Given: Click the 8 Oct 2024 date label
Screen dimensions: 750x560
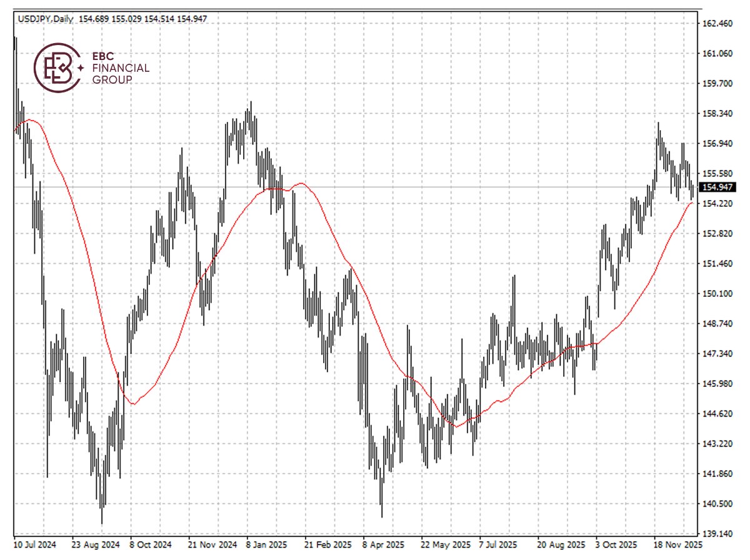Looking at the screenshot, I should [150, 545].
